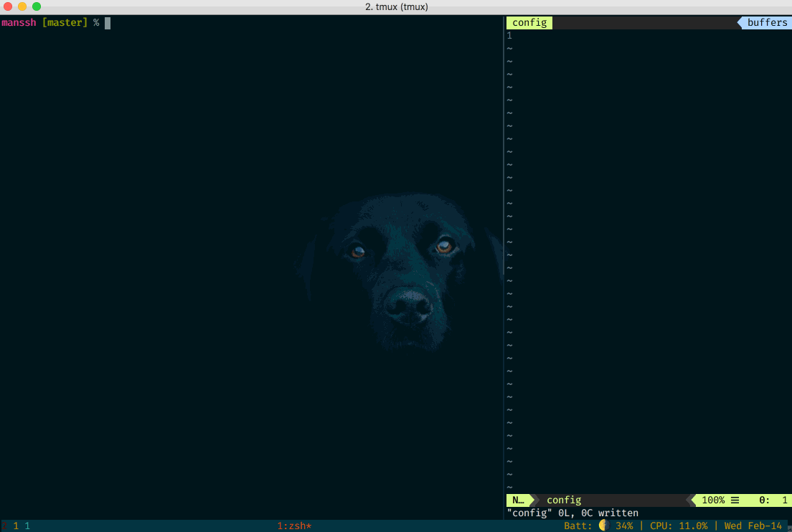Click the 100% file position indicator
This screenshot has width=792, height=532.
tap(712, 500)
